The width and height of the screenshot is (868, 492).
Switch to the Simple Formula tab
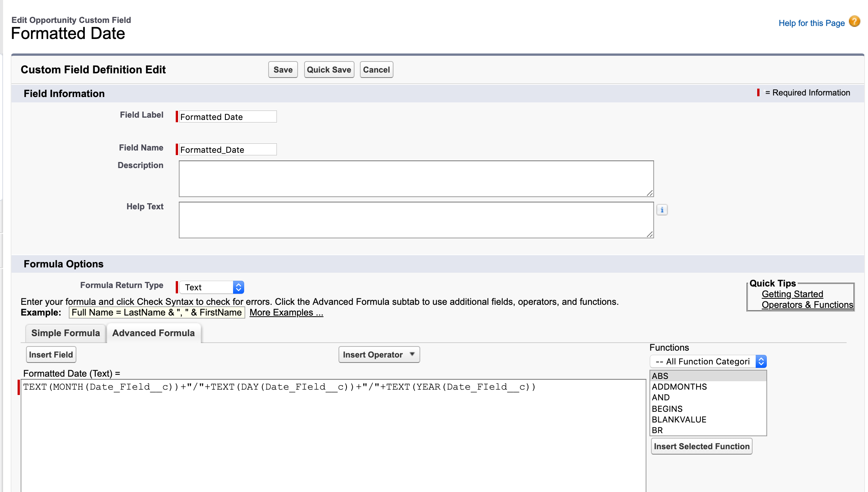tap(65, 333)
